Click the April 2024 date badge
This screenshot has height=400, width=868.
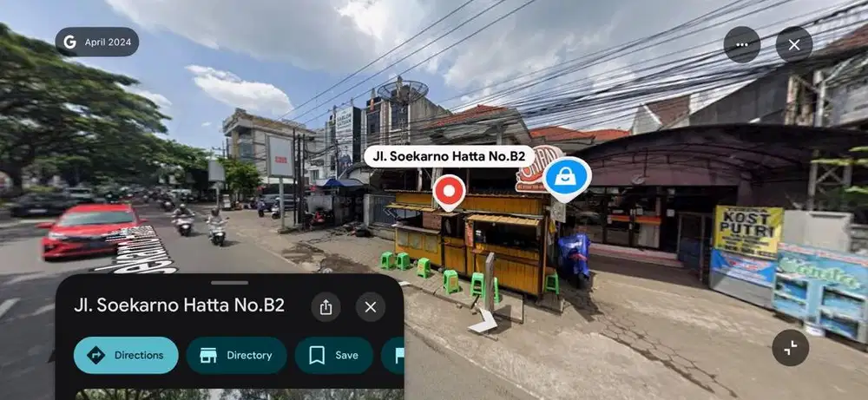[x=97, y=42]
